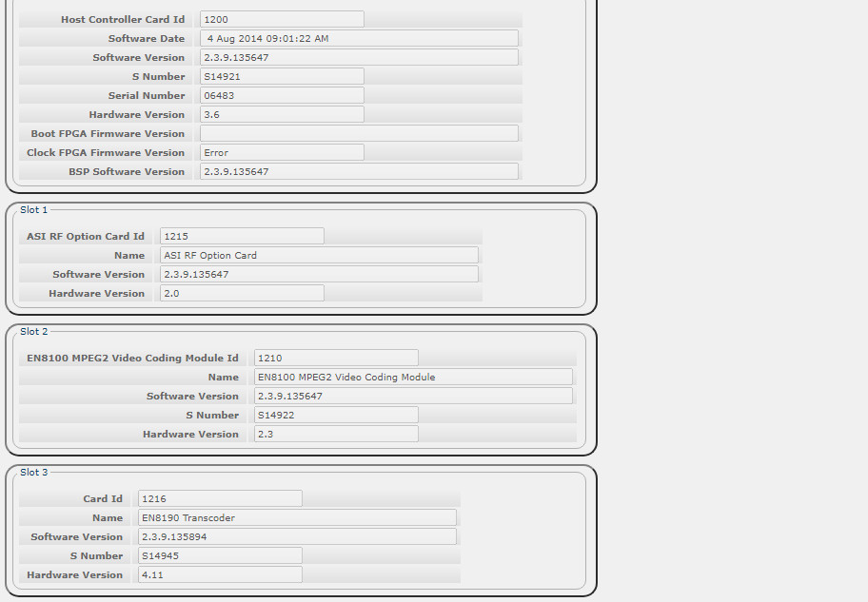This screenshot has width=868, height=602.
Task: Click the Software Version field 2.3.9.135894
Action: tap(297, 536)
